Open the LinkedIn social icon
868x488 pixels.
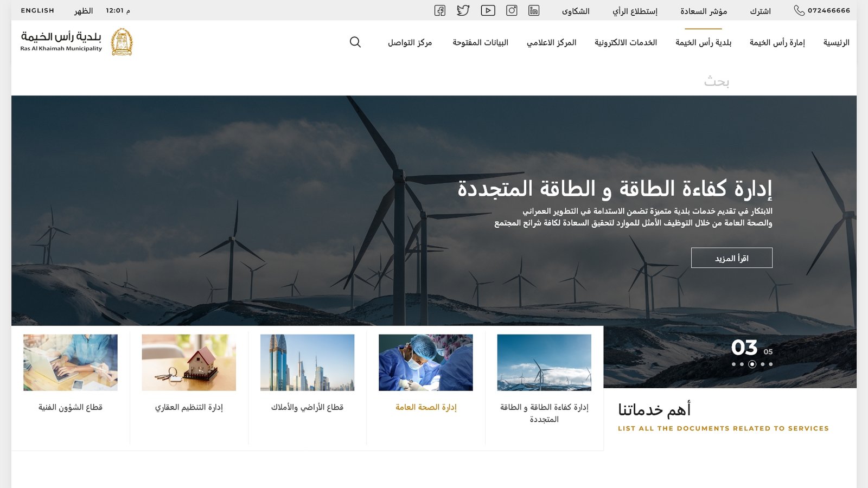pyautogui.click(x=534, y=10)
